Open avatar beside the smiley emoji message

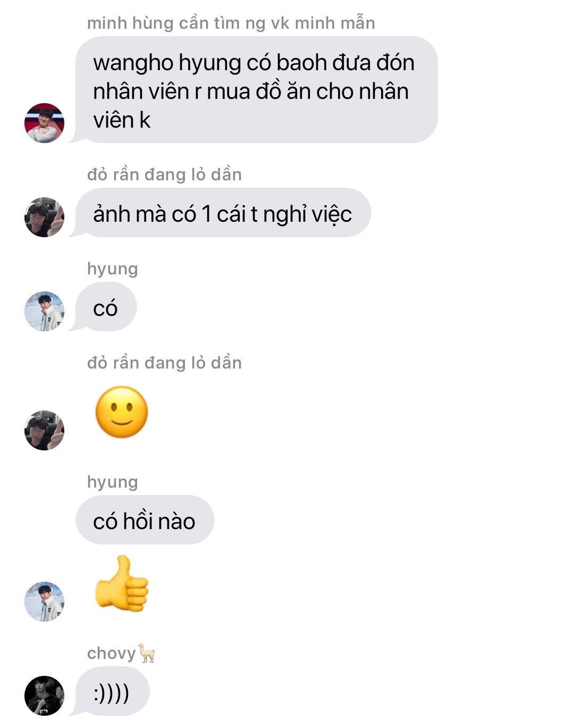(44, 430)
